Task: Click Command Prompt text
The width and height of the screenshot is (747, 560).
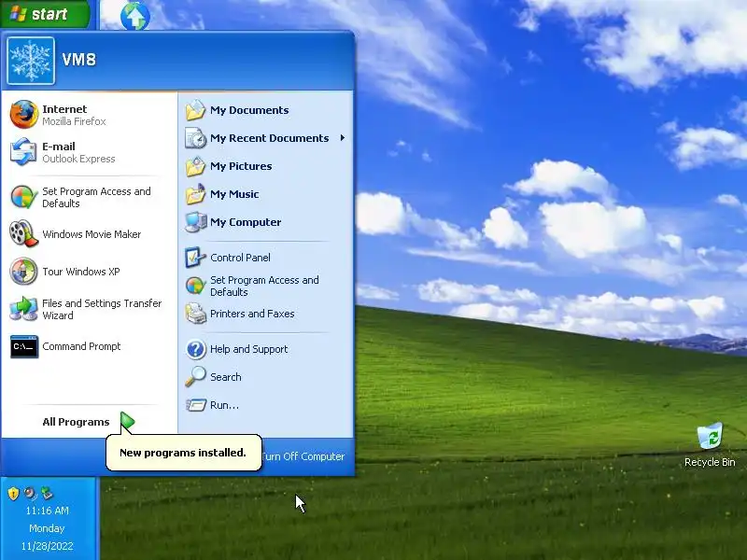Action: click(x=81, y=346)
